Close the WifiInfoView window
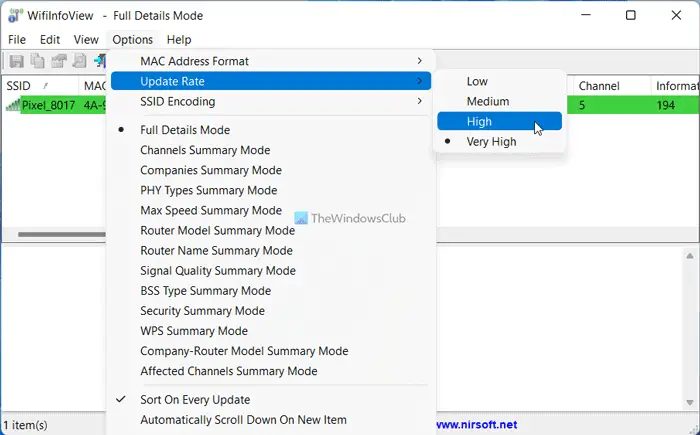 [676, 15]
